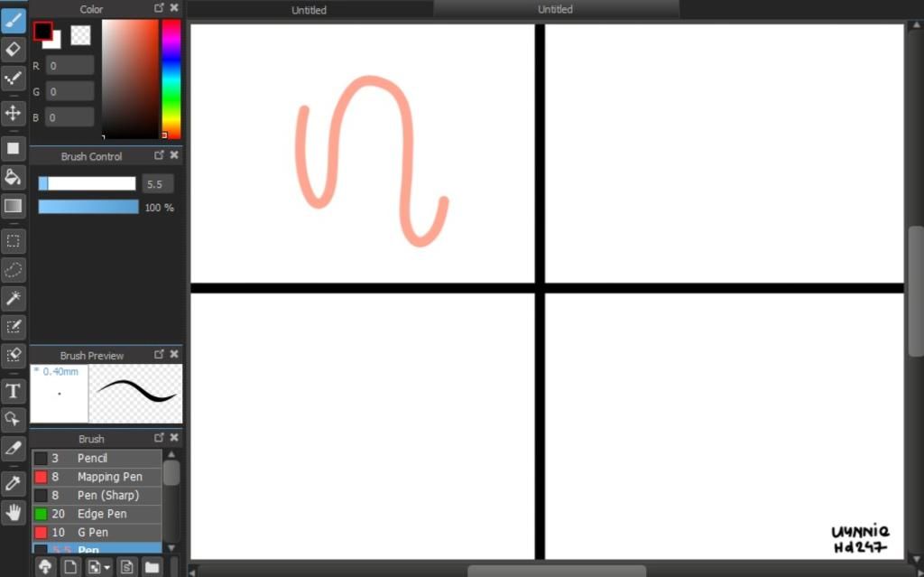Open the add brush dropdown arrow
Image resolution: width=924 pixels, height=577 pixels.
106,568
